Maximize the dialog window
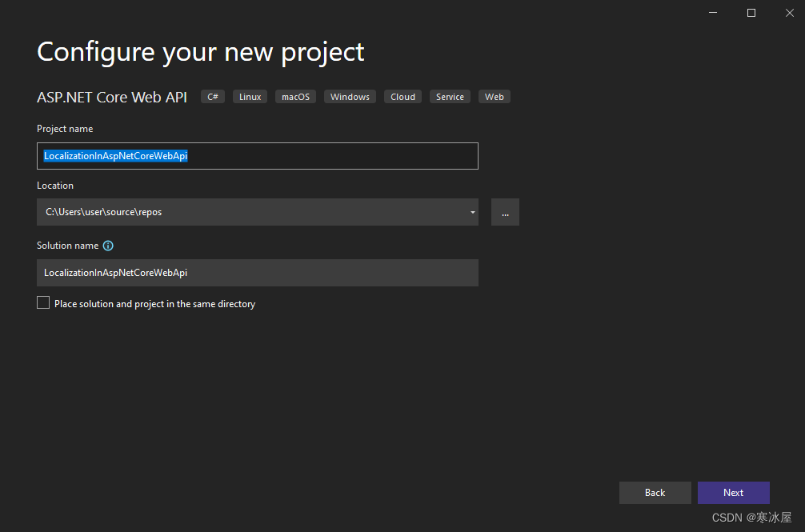805x532 pixels. click(751, 12)
